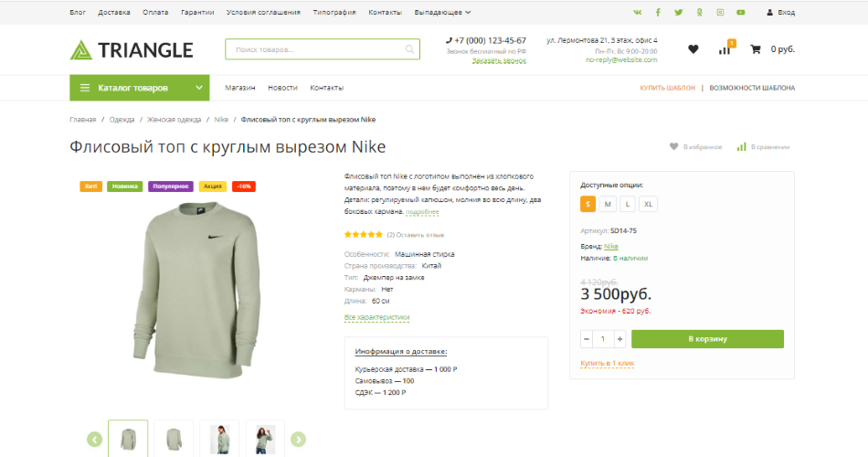Open the Twitter social link
Screen dimensions: 868x457
click(678, 13)
